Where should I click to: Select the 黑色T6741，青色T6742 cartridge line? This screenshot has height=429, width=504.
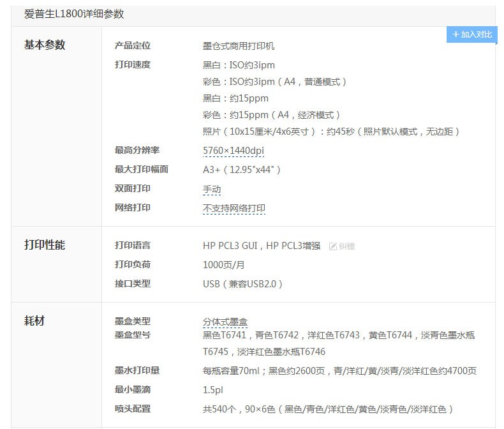(339, 335)
